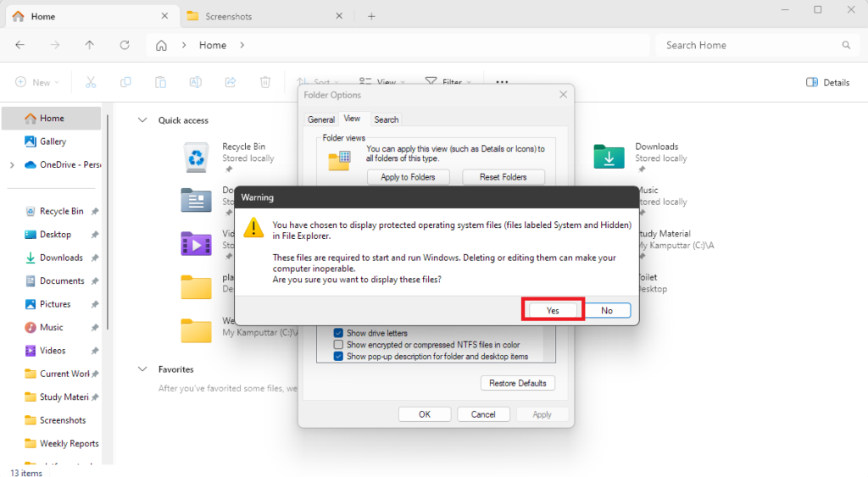This screenshot has width=868, height=477.
Task: Collapse the Favorites section chevron
Action: pyautogui.click(x=142, y=369)
